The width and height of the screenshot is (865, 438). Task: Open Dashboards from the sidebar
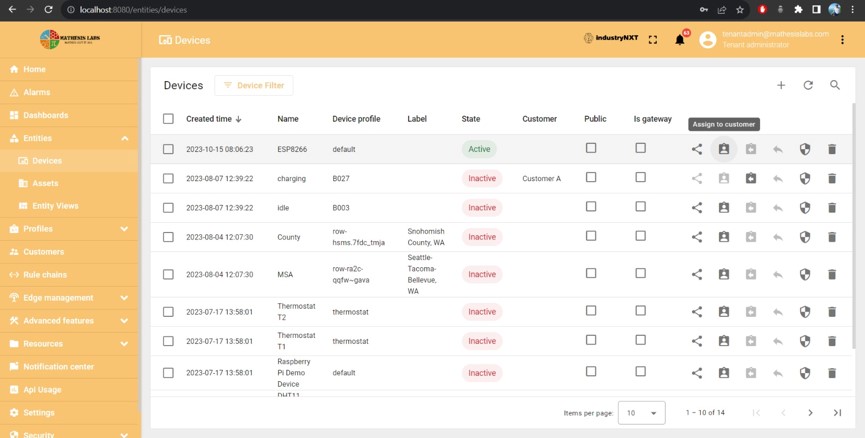[x=46, y=115]
